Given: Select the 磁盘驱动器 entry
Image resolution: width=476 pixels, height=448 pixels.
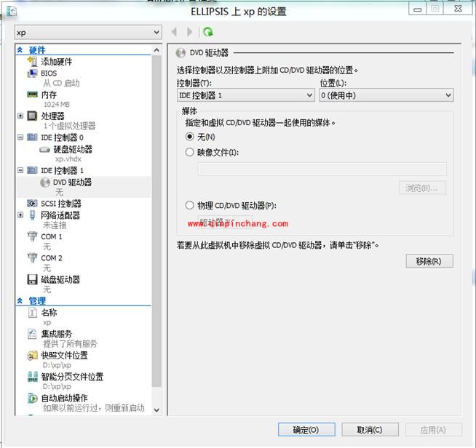Looking at the screenshot, I should tap(60, 279).
